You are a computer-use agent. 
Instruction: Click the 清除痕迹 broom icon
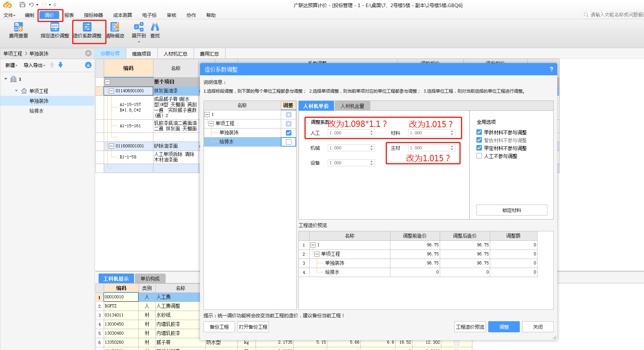coord(115,27)
